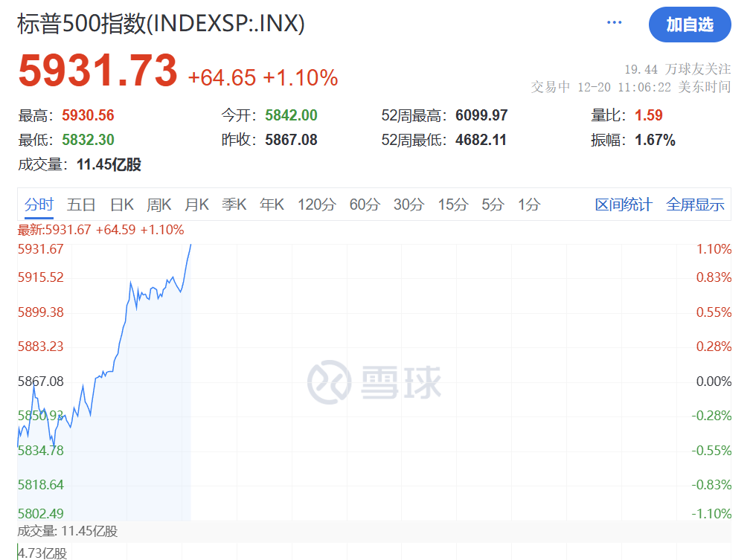753x560 pixels.
Task: Open the 月K monthly candlestick tab
Action: tap(197, 205)
